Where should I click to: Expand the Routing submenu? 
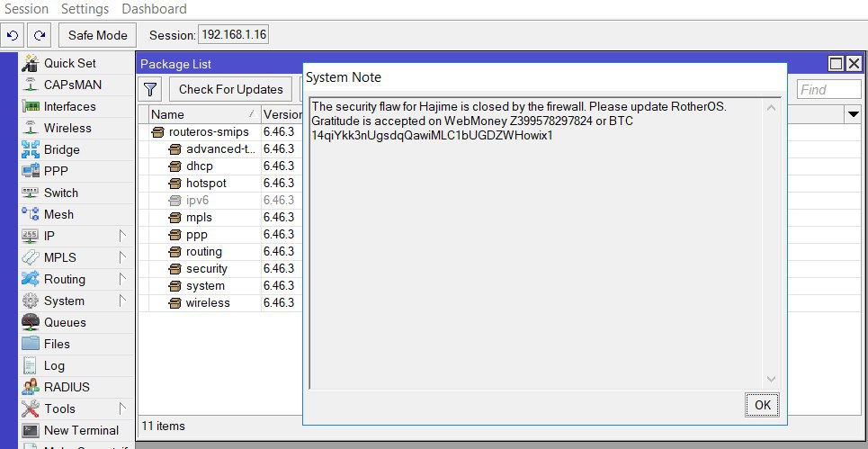(122, 279)
